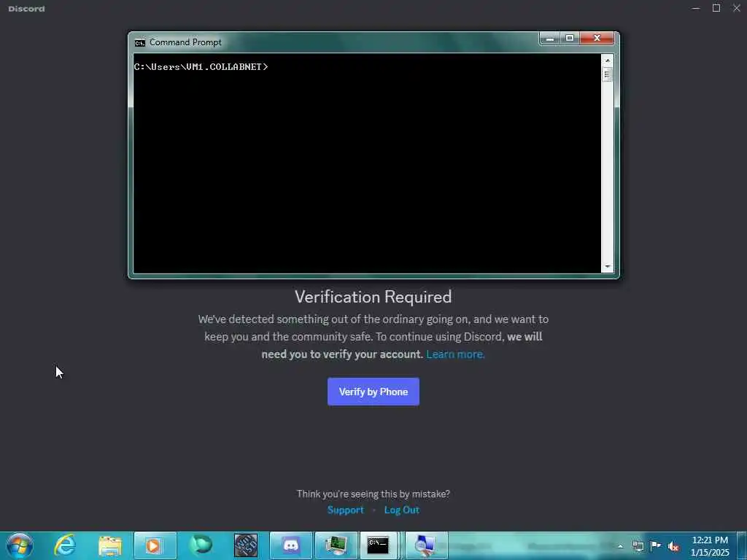Click the Show desktop button at the taskbar edge
The width and height of the screenshot is (747, 560).
[742, 545]
